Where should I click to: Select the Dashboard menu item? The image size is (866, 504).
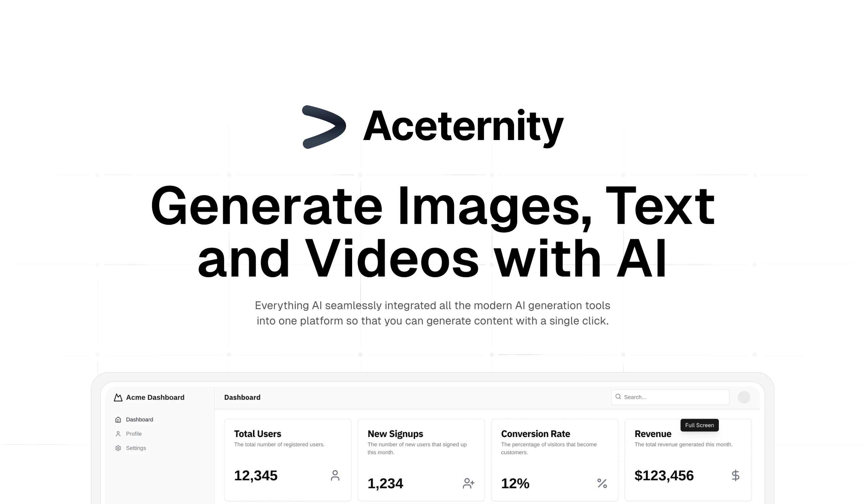pos(139,419)
